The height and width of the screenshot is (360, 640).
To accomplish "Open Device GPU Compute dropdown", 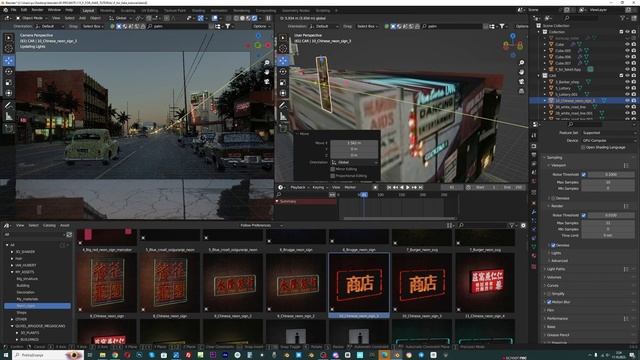I will pos(608,140).
